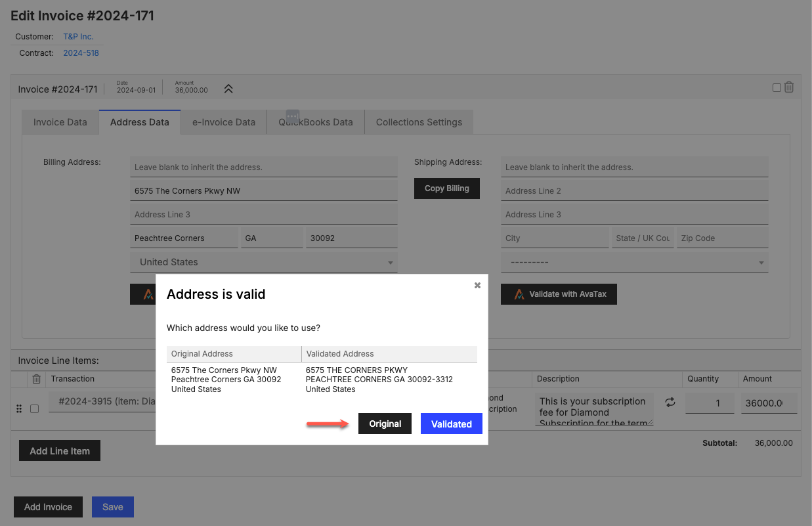Click the Quantity field showing 1

[710, 403]
